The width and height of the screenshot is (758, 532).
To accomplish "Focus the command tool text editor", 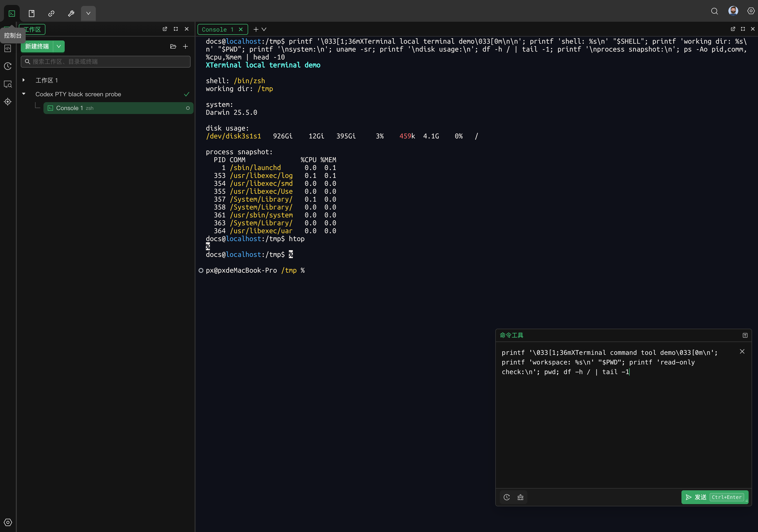I will 623,415.
